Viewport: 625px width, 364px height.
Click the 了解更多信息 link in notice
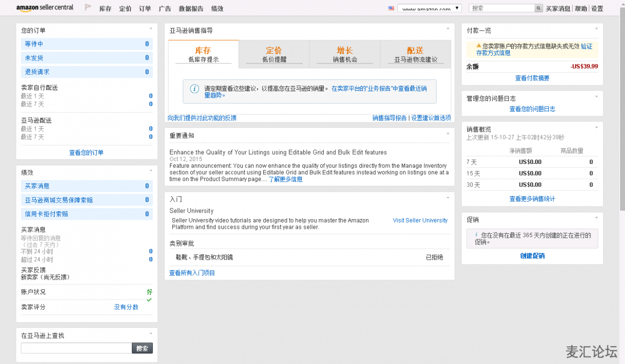coord(286,179)
